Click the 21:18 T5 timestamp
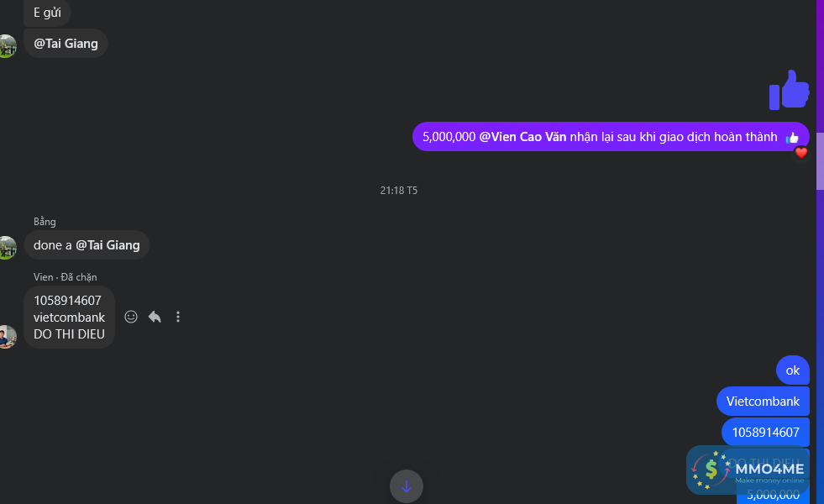Viewport: 824px width, 504px height. point(399,190)
